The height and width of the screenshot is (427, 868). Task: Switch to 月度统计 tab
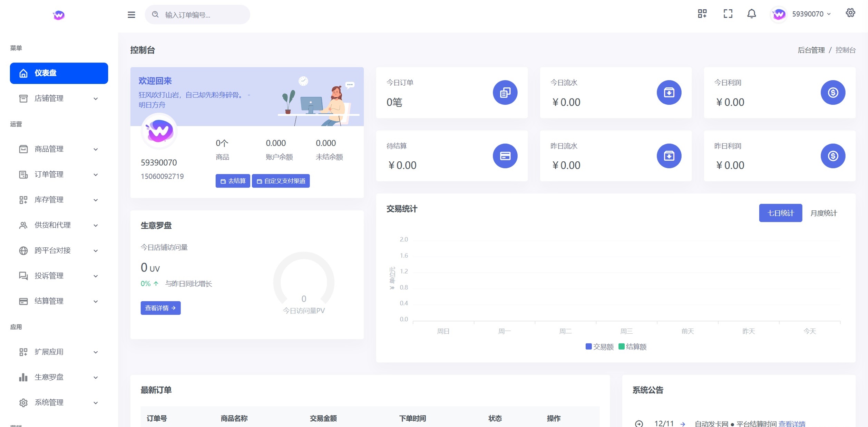823,213
